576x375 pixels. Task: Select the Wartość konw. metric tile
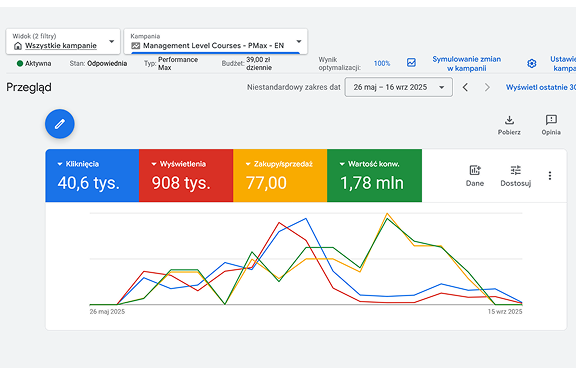coord(374,176)
